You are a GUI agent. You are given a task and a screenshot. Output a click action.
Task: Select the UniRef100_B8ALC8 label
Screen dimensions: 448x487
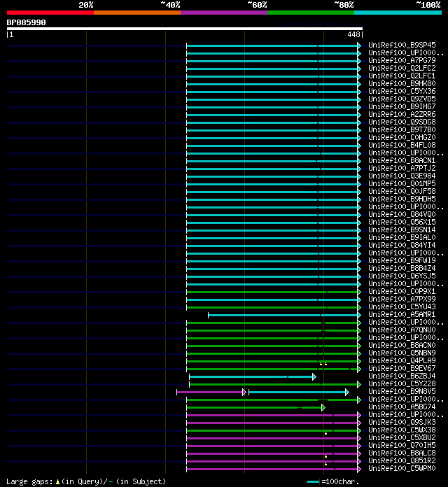[x=402, y=453]
